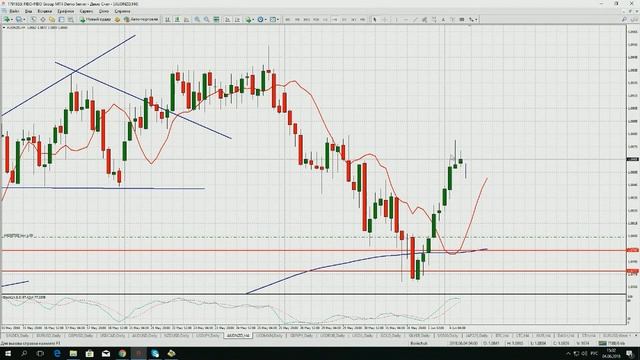
Task: Select the Vertical Line drawing tool
Action: point(396,19)
